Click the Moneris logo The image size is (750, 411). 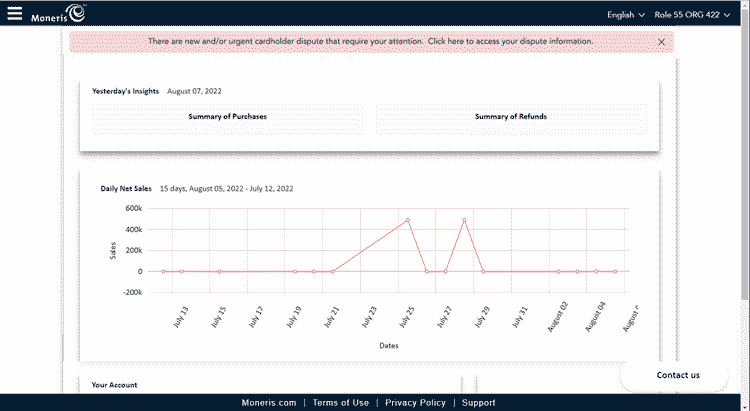(58, 13)
